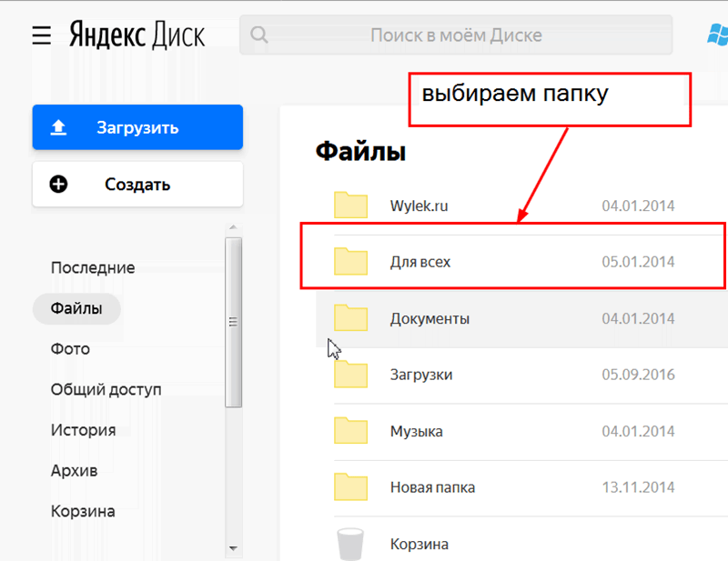Select the Документы folder name
This screenshot has height=561, width=728.
click(430, 319)
